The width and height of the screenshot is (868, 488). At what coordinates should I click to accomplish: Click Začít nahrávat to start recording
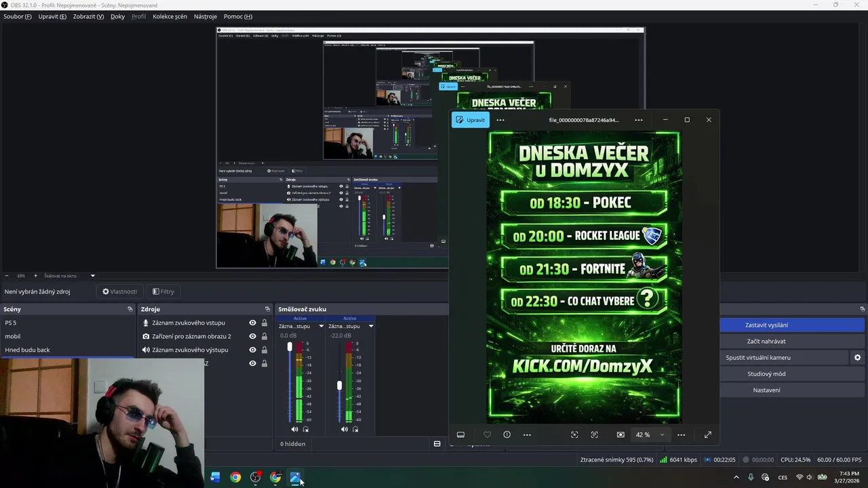pyautogui.click(x=766, y=341)
